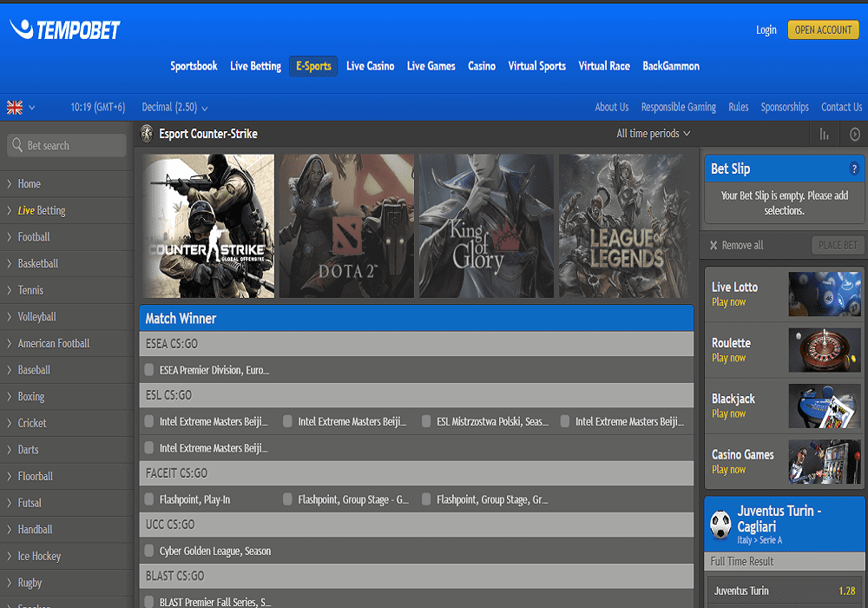Expand the Ice Hockey sidebar category
The image size is (868, 608).
coord(67,556)
